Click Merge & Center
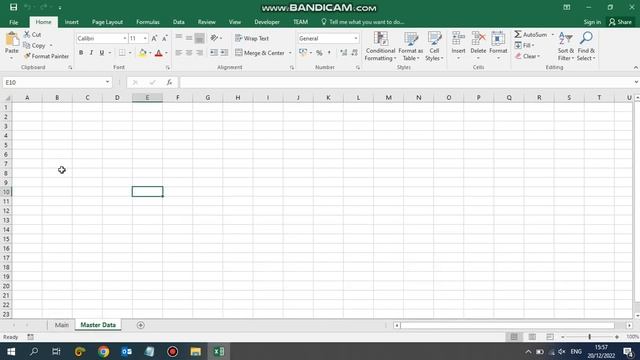 pos(260,53)
